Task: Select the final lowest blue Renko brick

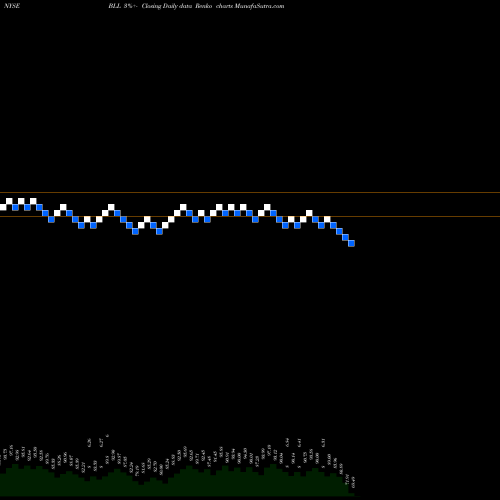Action: (351, 244)
